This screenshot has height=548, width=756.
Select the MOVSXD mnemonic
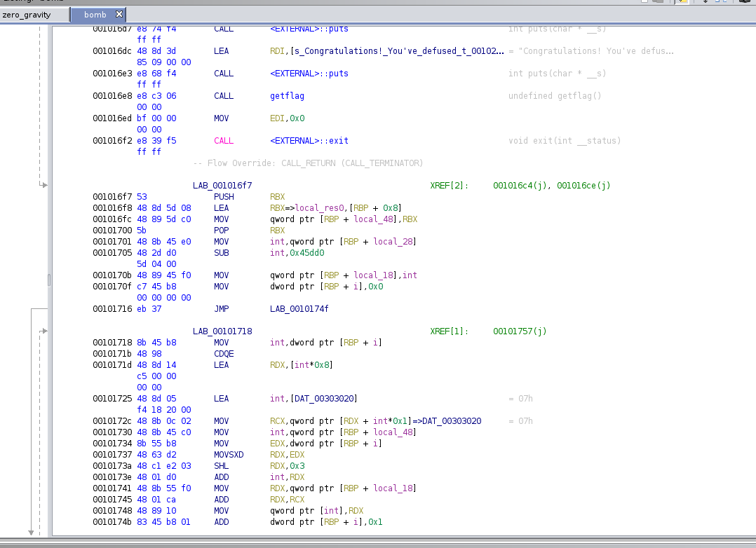point(229,455)
